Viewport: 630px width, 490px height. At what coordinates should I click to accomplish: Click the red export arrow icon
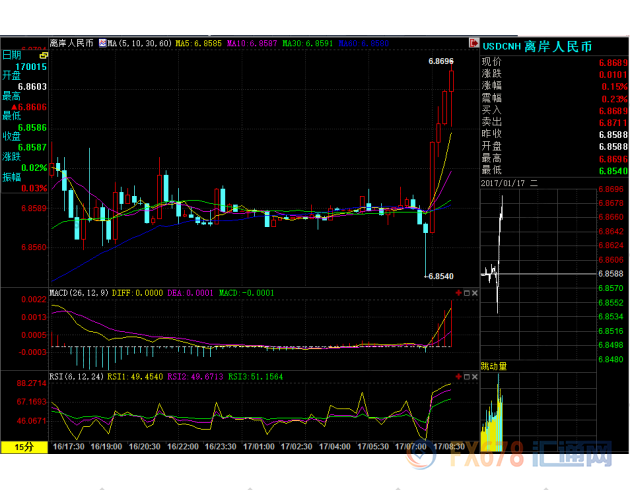pos(474,43)
